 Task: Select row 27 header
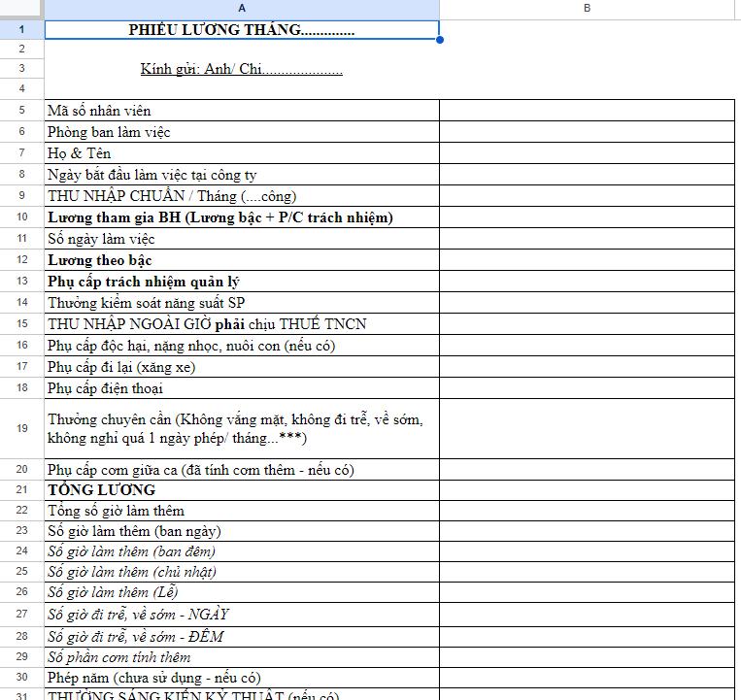21,614
